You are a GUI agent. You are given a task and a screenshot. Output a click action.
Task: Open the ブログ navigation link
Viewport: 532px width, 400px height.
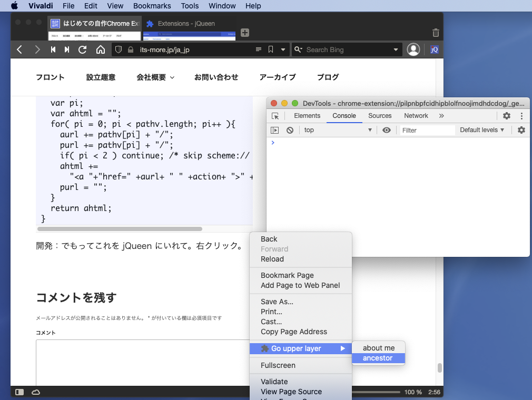(x=328, y=77)
